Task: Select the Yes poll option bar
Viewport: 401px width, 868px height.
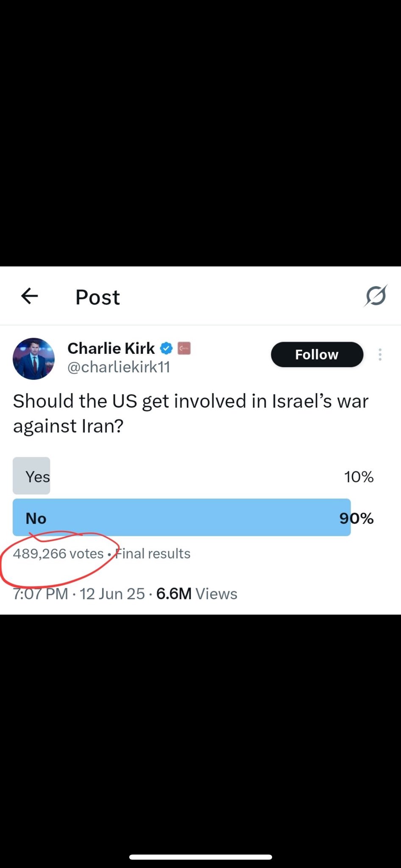Action: [x=31, y=476]
